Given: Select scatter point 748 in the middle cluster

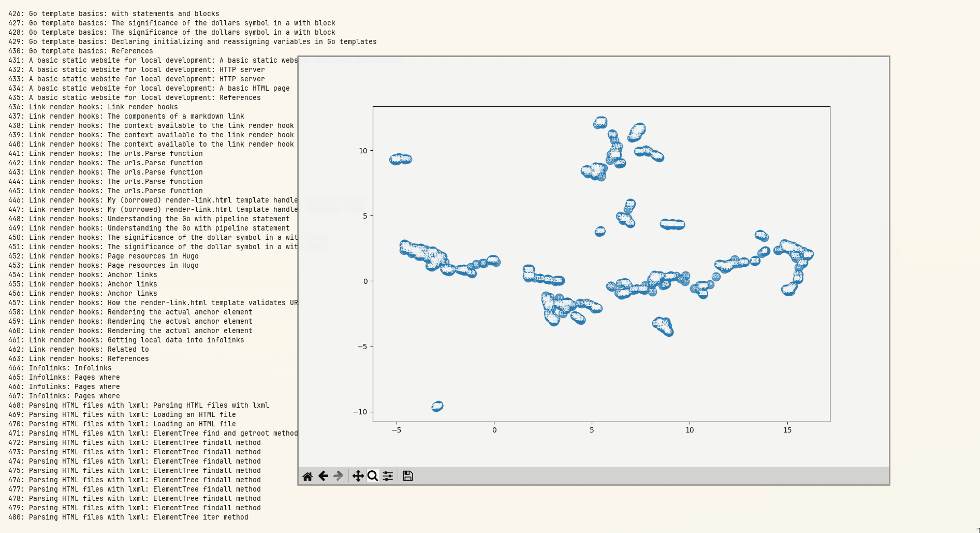Looking at the screenshot, I should click(627, 209).
